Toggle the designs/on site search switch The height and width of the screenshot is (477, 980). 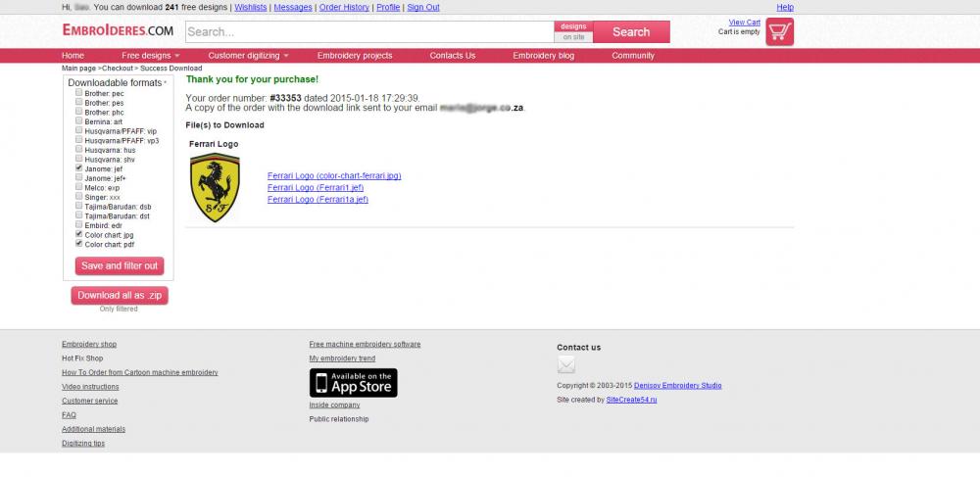coord(573,32)
